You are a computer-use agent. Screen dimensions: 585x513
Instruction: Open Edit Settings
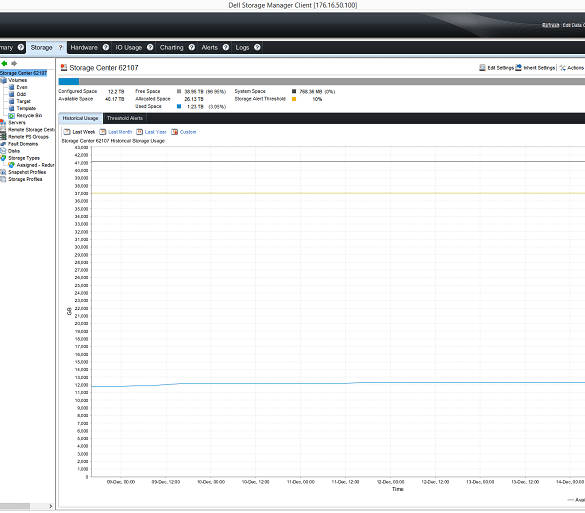[x=497, y=68]
